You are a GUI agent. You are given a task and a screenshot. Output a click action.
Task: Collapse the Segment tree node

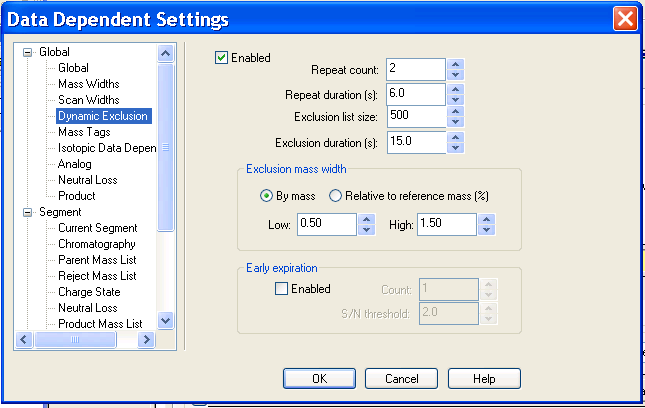(x=28, y=212)
